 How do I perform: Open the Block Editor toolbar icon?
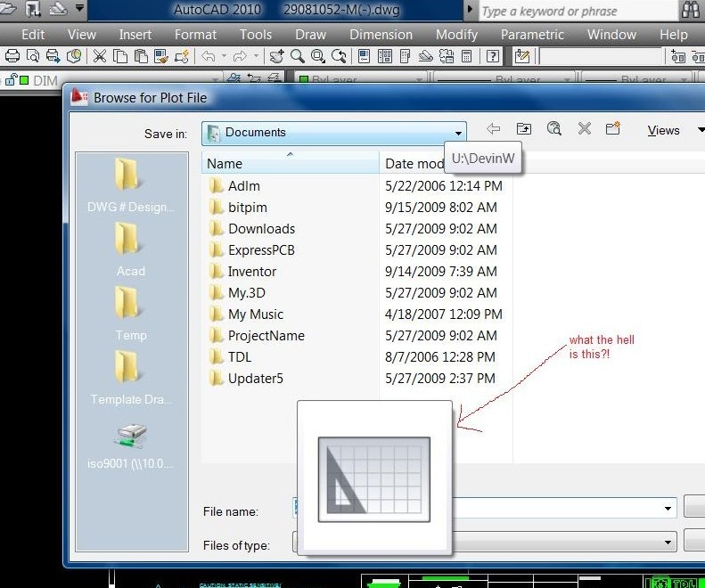pyautogui.click(x=182, y=56)
